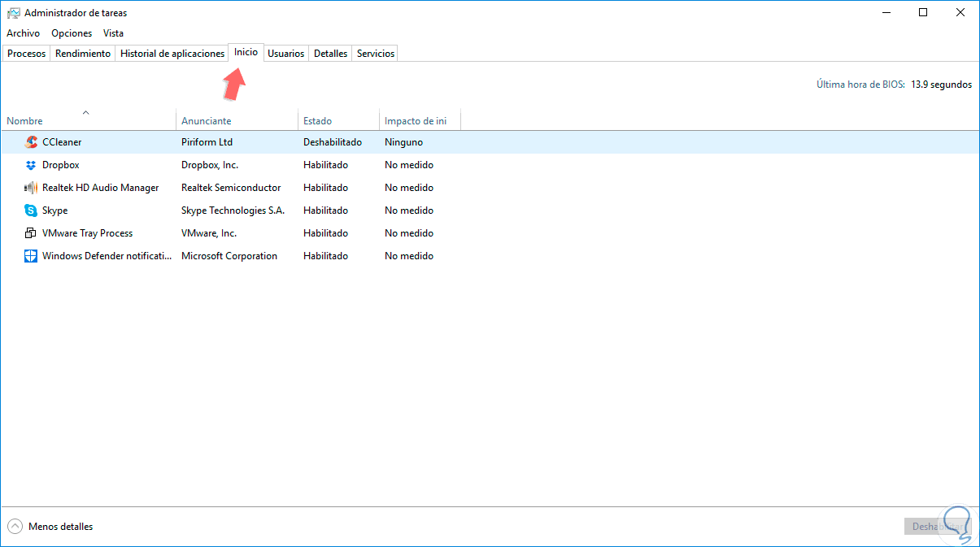This screenshot has height=547, width=980.
Task: Close the Administrador de tareas window
Action: tap(960, 12)
